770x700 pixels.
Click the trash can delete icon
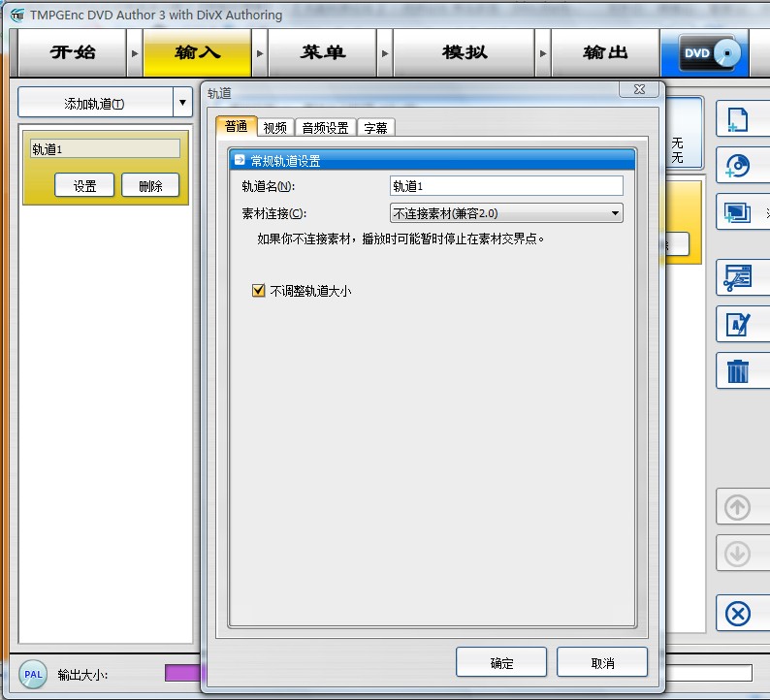pyautogui.click(x=738, y=370)
